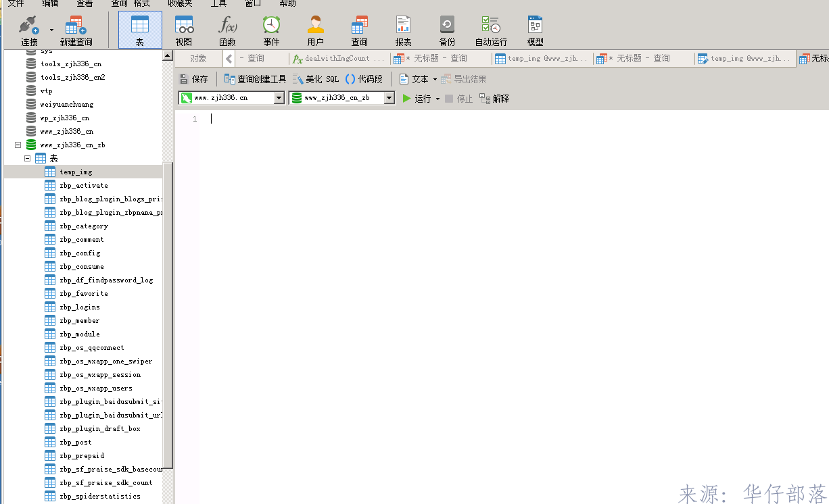Image resolution: width=829 pixels, height=504 pixels.
Task: Switch to first 无标题 - 查询 tab
Action: [442, 59]
